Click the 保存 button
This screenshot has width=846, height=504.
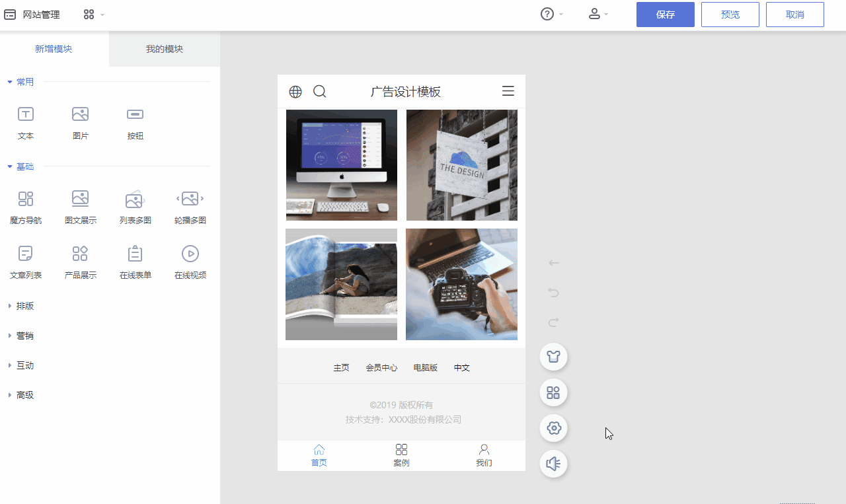click(x=666, y=15)
